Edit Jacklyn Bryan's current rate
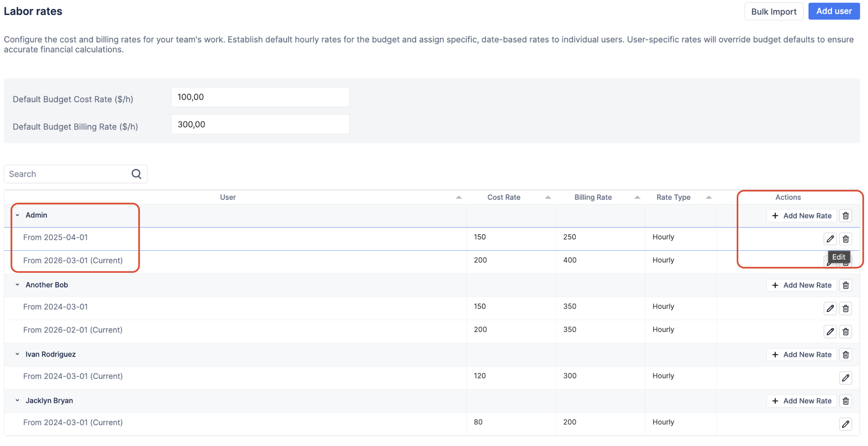Viewport: 868px width, 446px height. pos(846,424)
